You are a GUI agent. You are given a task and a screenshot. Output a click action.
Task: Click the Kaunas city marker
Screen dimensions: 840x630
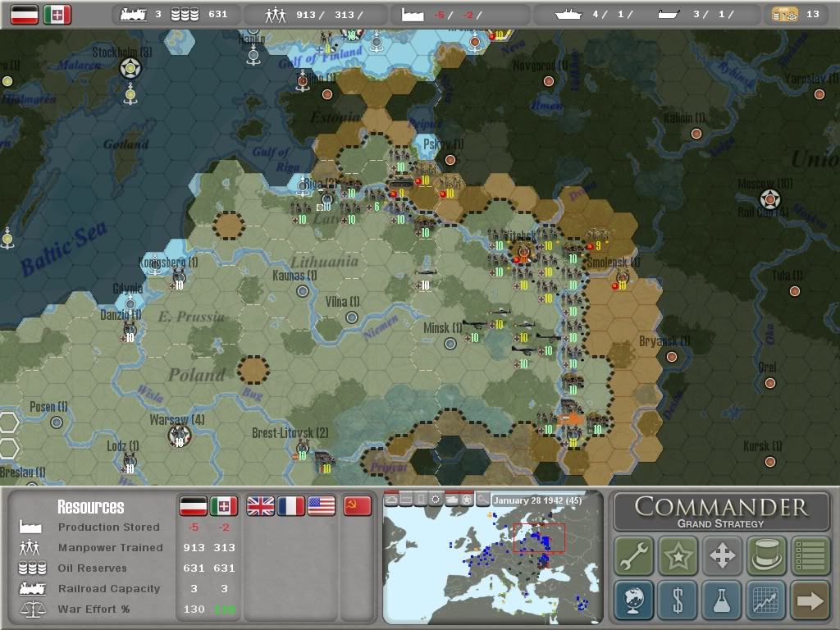[303, 291]
